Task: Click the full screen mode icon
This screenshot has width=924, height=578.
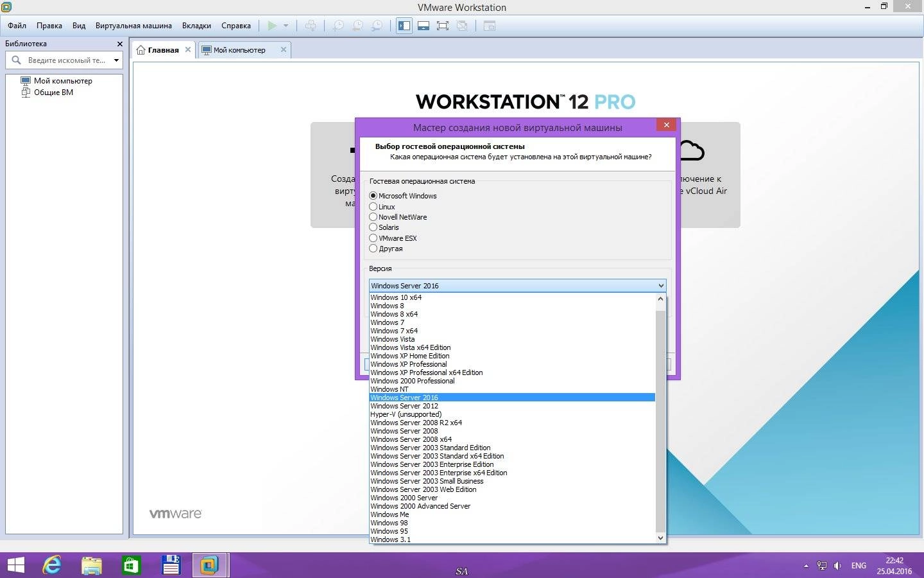Action: click(x=443, y=26)
